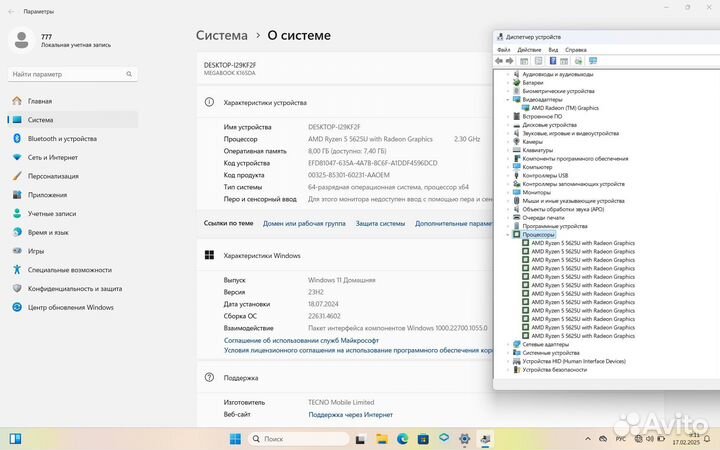This screenshot has height=450, width=720.
Task: Click update driver icon in Device Manager toolbar
Action: pyautogui.click(x=578, y=61)
